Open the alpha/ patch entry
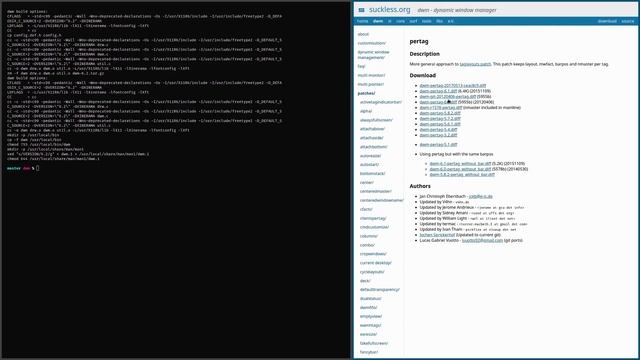Image resolution: width=640 pixels, height=360 pixels. (x=366, y=111)
